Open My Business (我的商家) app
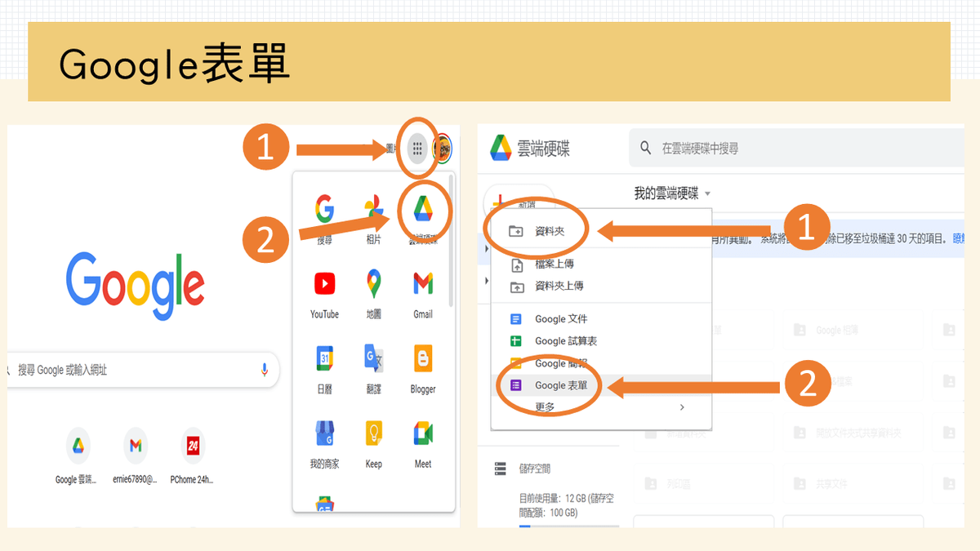The width and height of the screenshot is (980, 551). [x=324, y=444]
